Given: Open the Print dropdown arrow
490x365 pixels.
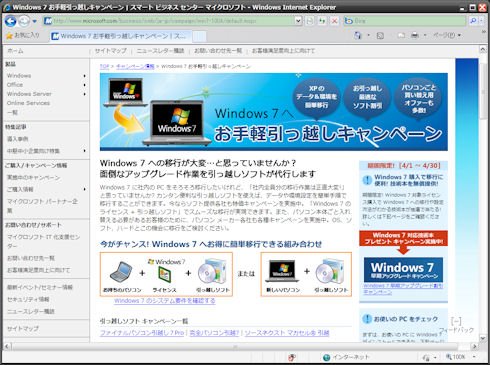Looking at the screenshot, I should tap(425, 35).
